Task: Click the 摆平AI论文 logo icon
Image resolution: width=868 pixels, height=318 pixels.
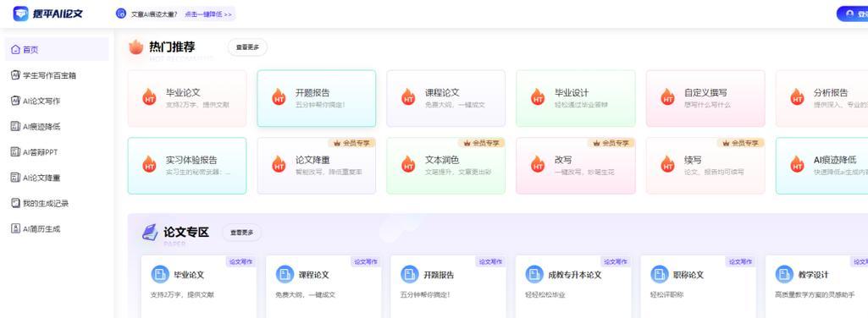Action: 21,14
